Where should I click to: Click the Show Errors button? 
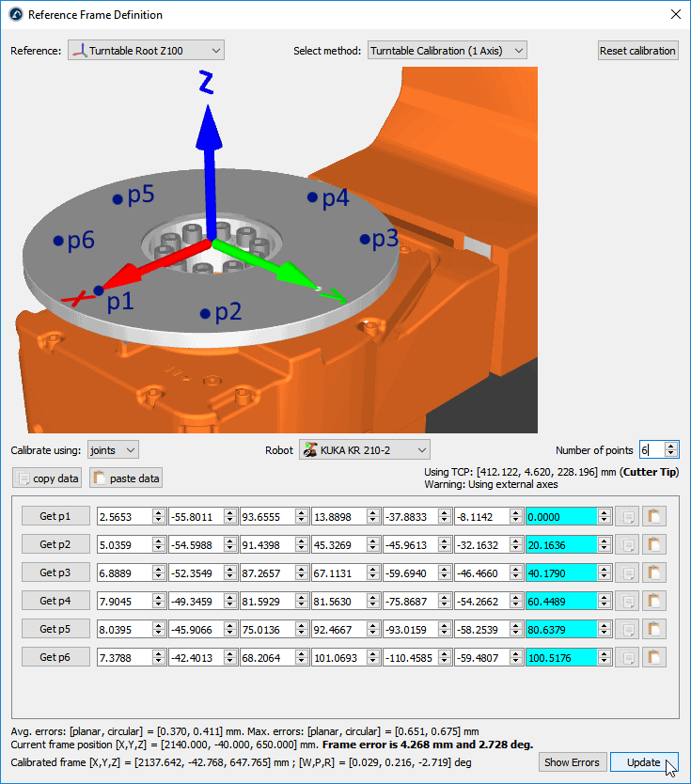572,762
